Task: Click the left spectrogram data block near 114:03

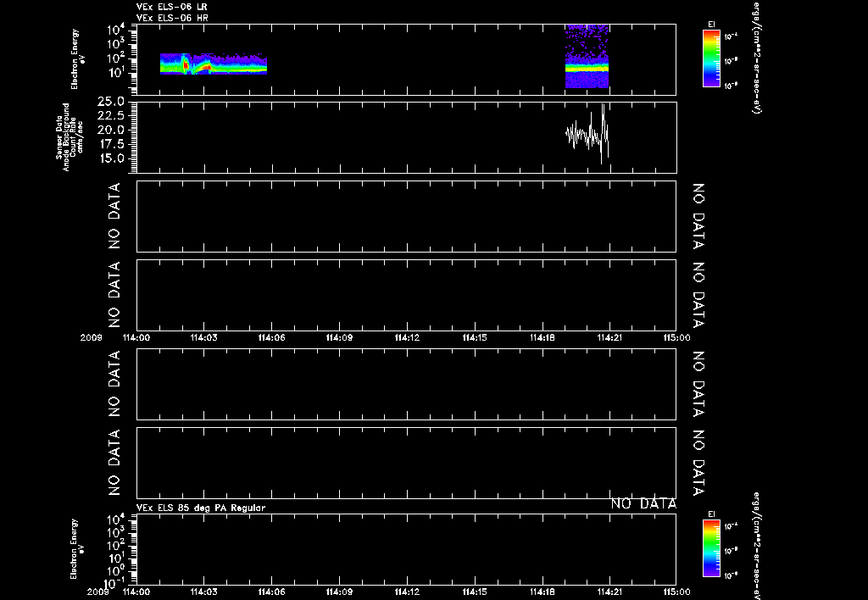Action: click(213, 64)
